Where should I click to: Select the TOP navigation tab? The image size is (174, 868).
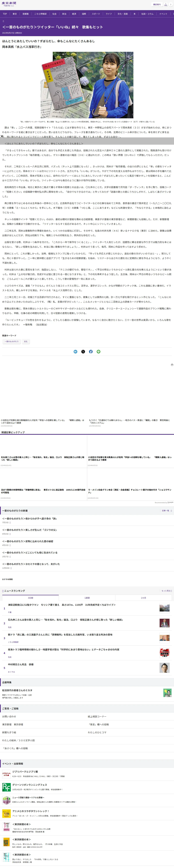[x=5, y=14]
